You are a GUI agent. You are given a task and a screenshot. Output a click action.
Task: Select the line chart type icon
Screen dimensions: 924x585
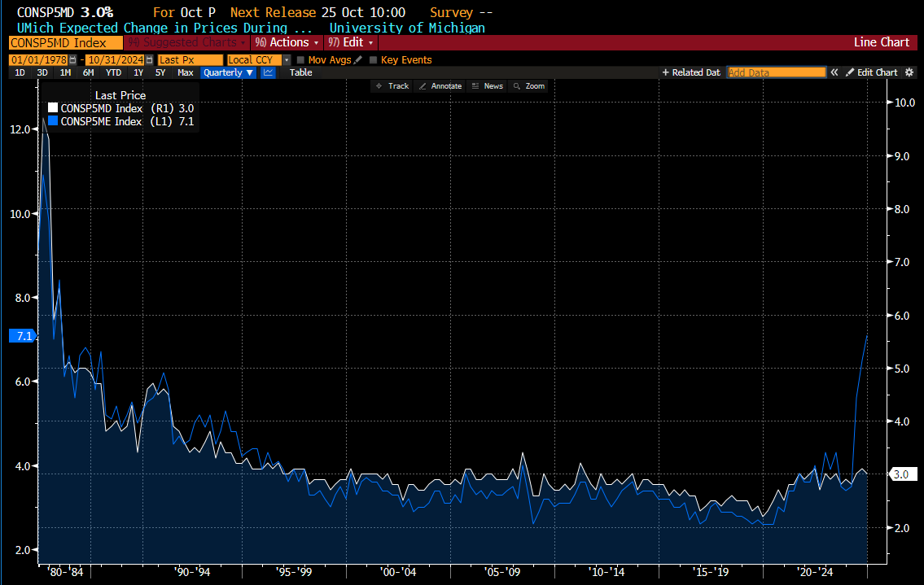coord(268,72)
